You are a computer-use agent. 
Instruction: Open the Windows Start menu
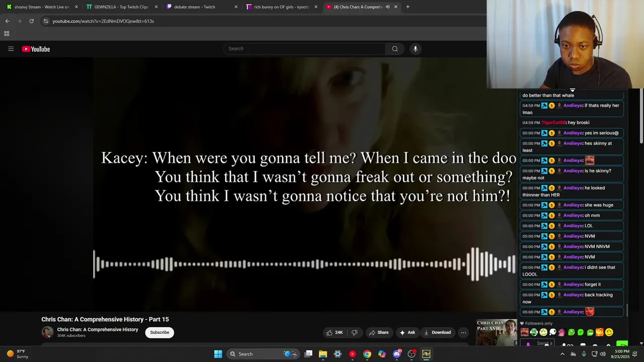[218, 354]
